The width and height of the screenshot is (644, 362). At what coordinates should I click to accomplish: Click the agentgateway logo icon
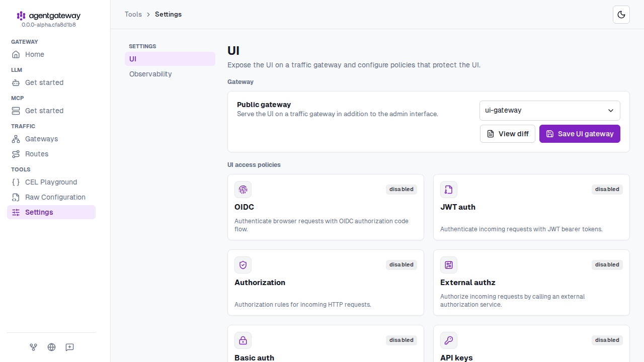coord(21,16)
